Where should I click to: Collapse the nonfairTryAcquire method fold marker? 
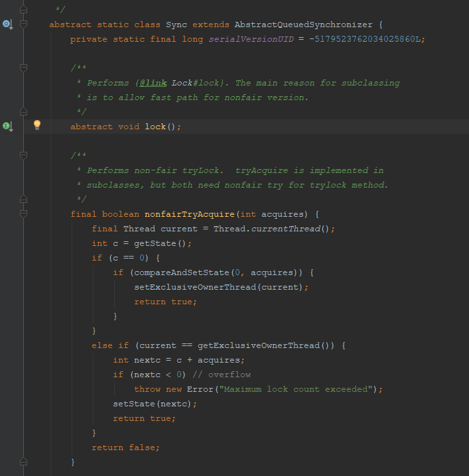[25, 213]
